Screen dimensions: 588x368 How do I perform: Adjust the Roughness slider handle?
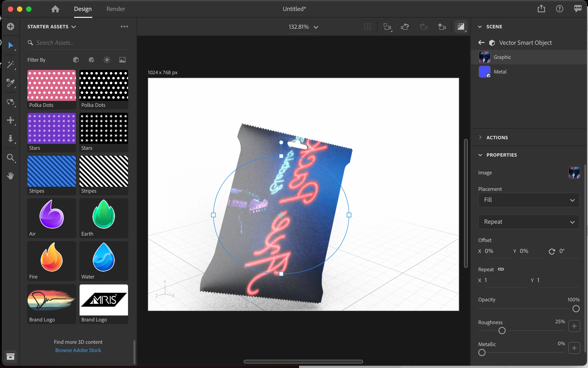point(502,331)
